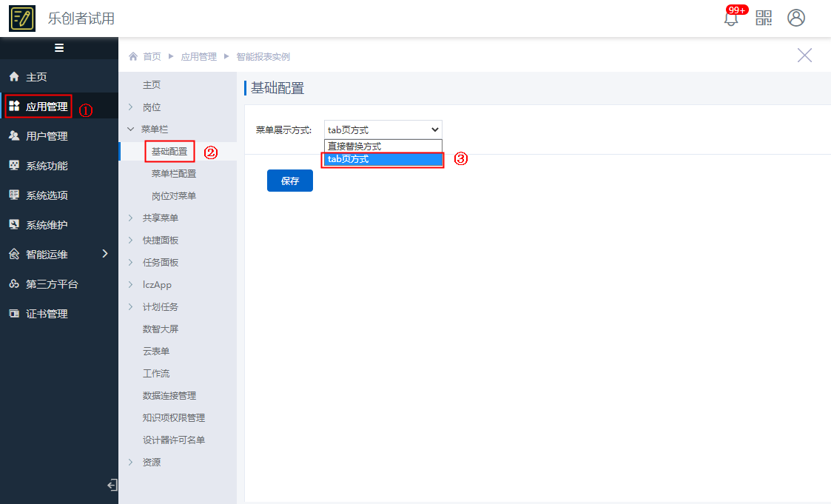Image resolution: width=831 pixels, height=504 pixels.
Task: Click the notification bell icon
Action: tap(731, 19)
